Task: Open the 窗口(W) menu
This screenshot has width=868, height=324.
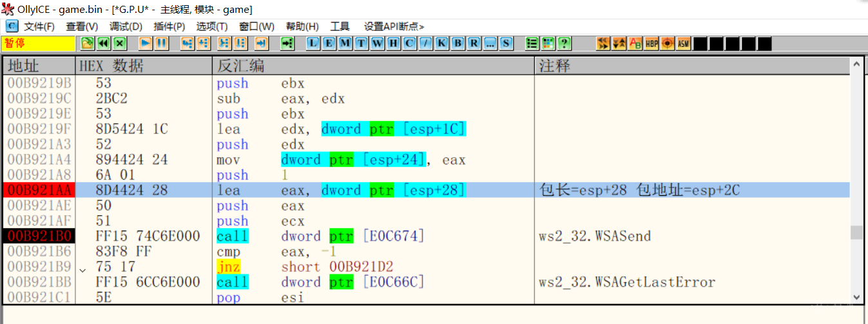Action: (256, 26)
